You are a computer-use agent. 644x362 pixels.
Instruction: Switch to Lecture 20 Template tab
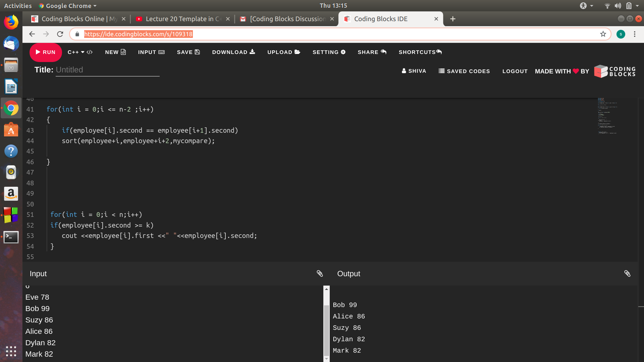click(x=183, y=19)
